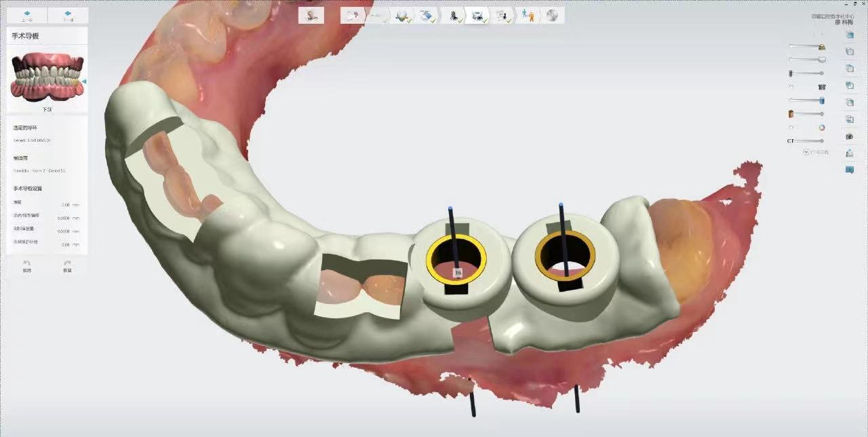Go to next step with 下一步

click(x=68, y=15)
